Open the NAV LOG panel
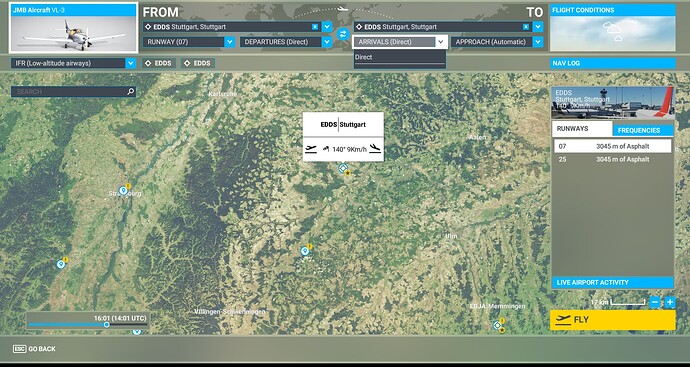690x367 pixels. 613,63
